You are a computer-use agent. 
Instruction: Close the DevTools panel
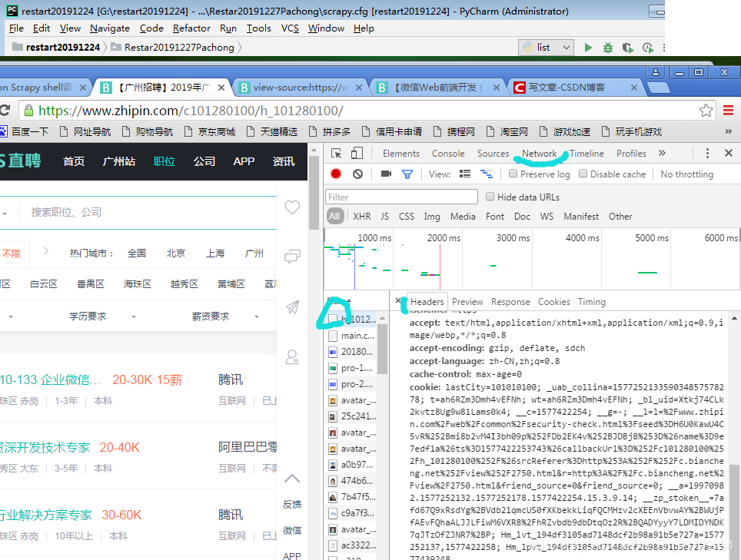(x=729, y=153)
